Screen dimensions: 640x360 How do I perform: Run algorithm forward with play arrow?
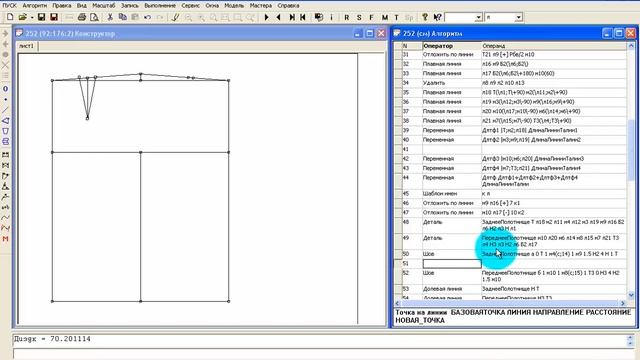tap(267, 17)
